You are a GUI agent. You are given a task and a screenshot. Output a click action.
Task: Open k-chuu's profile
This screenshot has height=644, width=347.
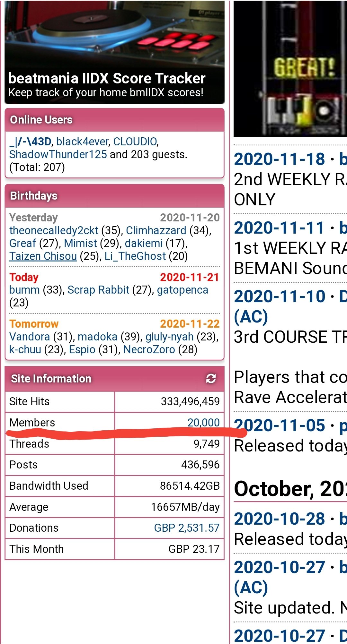(25, 349)
